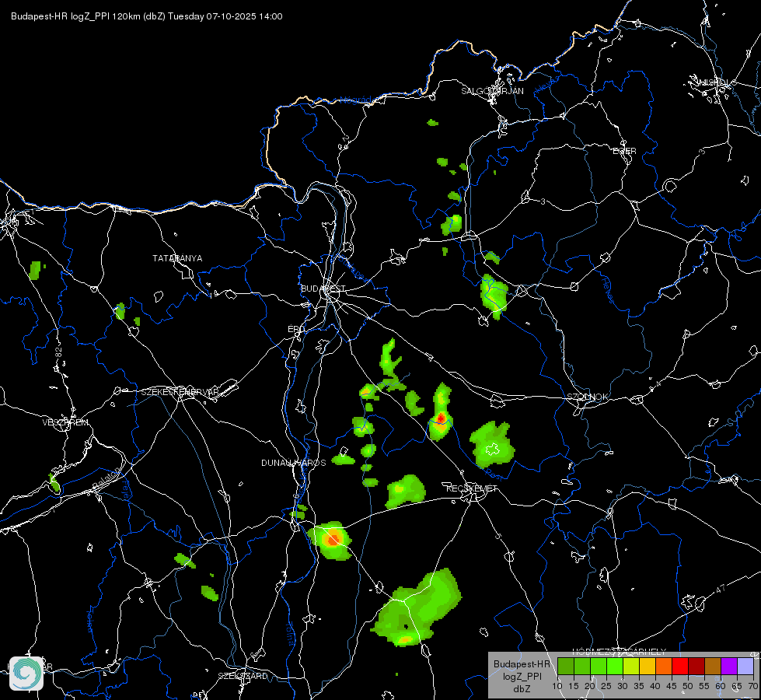Click the HODMEZOVASARHELY label above the legend
The height and width of the screenshot is (700, 761).
620,652
